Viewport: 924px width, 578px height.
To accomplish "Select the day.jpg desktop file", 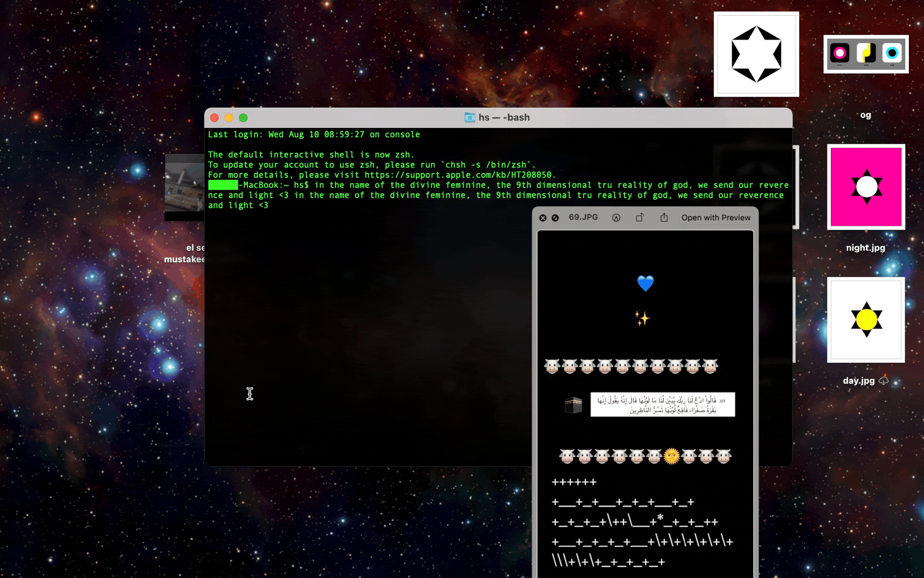I will point(866,320).
